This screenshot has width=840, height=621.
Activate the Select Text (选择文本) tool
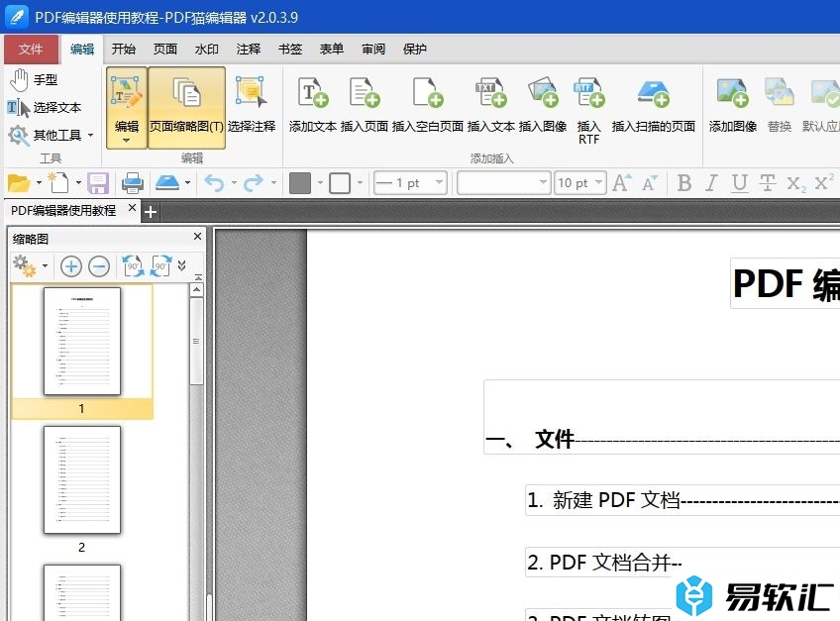tap(45, 108)
